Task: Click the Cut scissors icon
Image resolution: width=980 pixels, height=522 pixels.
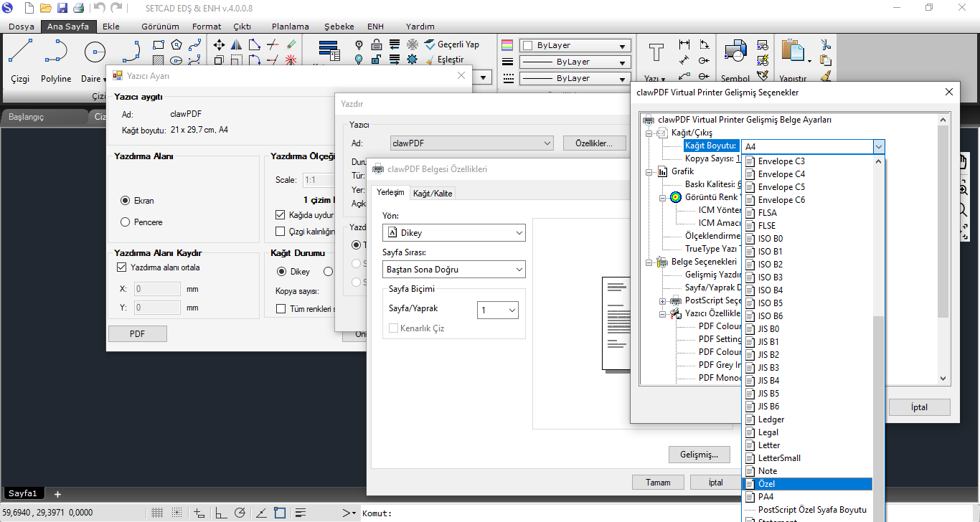Action: pos(826,44)
